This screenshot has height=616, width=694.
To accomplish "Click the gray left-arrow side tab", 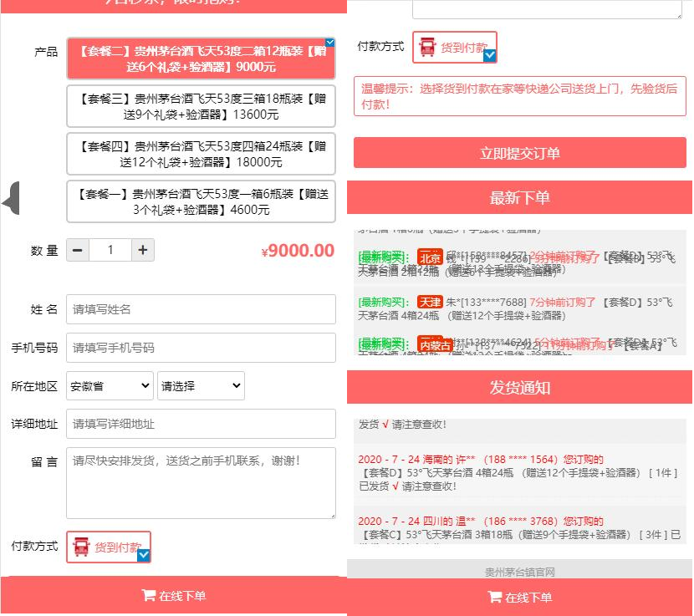I will point(11,198).
